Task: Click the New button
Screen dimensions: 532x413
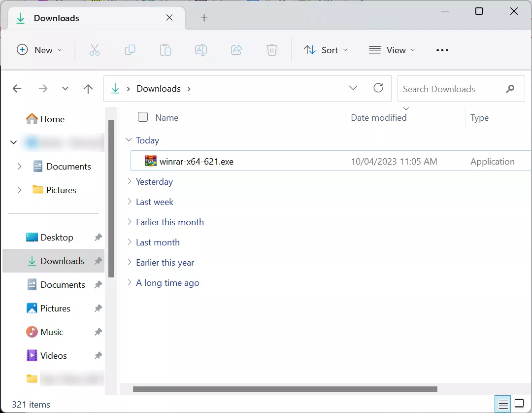Action: [x=40, y=50]
